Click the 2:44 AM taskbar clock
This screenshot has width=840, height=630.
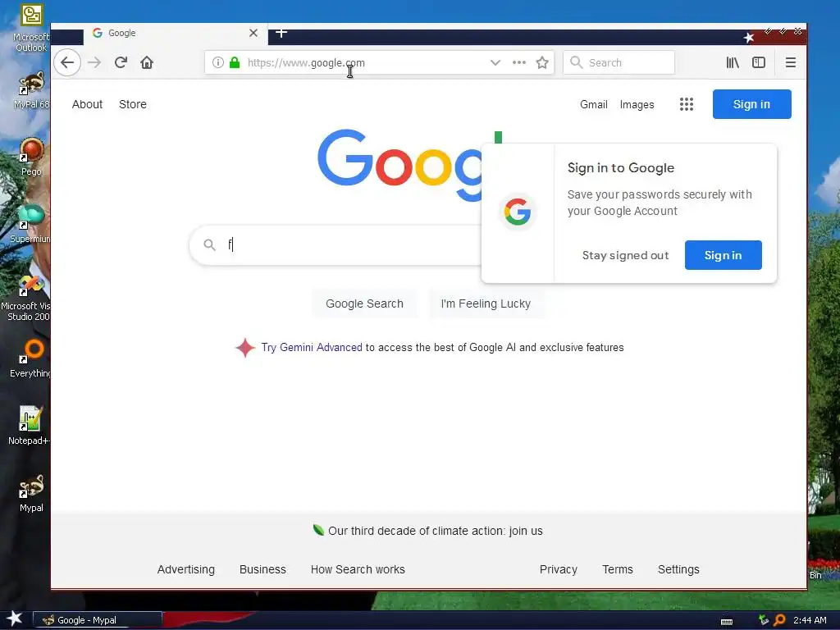point(810,620)
